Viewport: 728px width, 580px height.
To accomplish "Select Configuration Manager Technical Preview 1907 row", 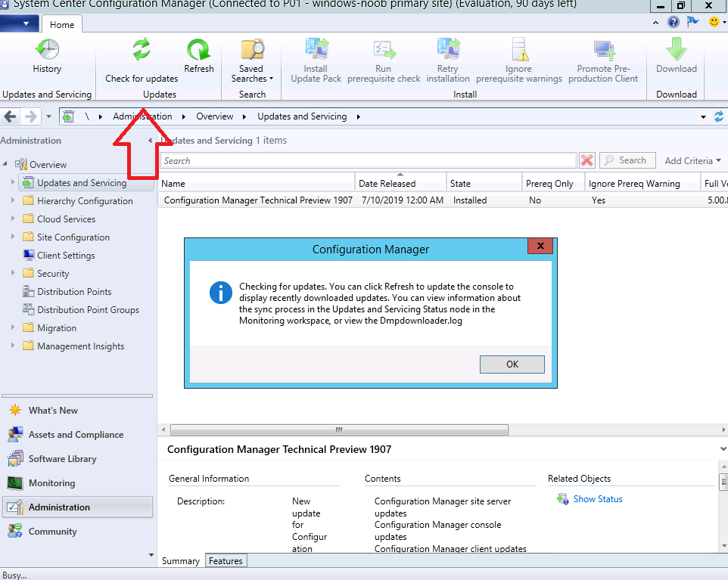I will tap(443, 200).
